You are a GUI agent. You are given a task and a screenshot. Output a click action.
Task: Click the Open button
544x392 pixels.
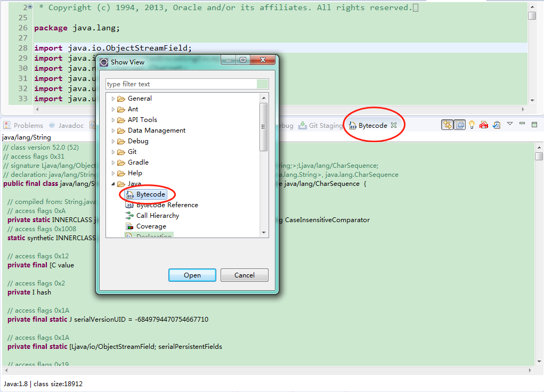[x=192, y=275]
